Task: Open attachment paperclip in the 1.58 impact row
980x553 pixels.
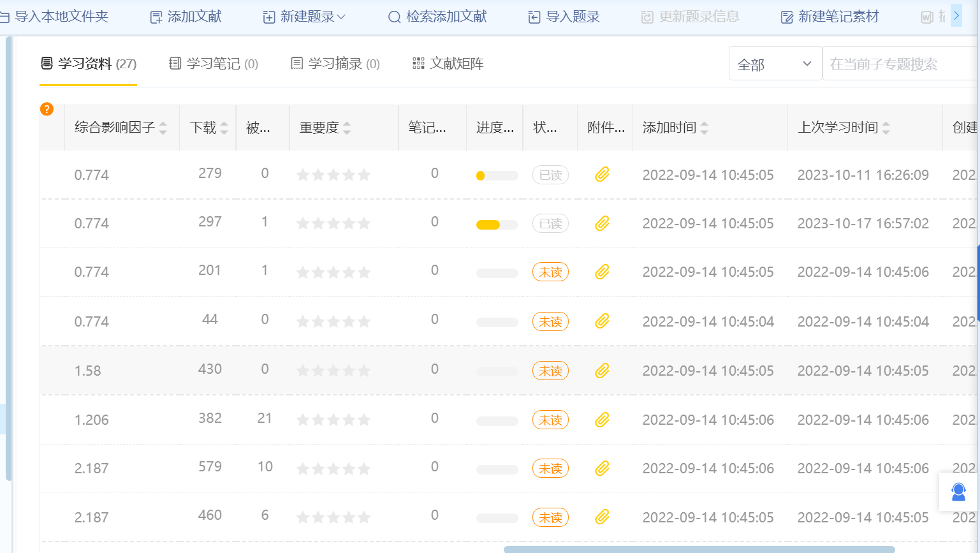Action: (602, 371)
